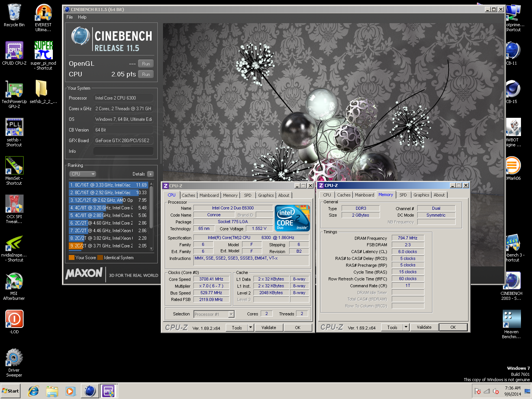
Task: Open the ranking CPU dropdown
Action: coord(82,174)
